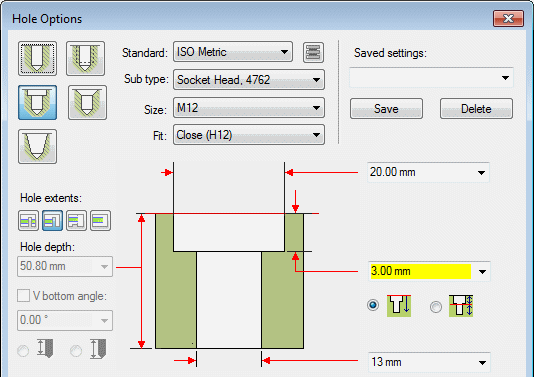534x377 pixels.
Task: Click the Delete button
Action: pyautogui.click(x=476, y=109)
